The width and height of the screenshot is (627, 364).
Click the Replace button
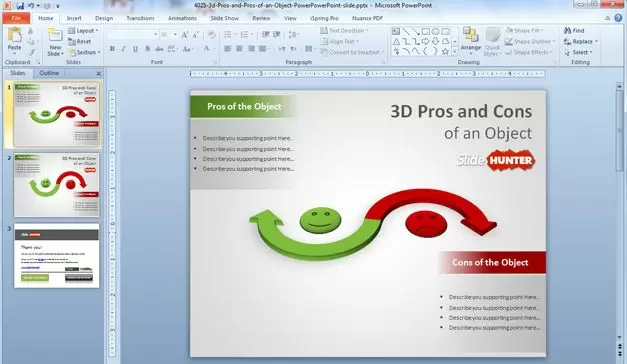click(581, 42)
